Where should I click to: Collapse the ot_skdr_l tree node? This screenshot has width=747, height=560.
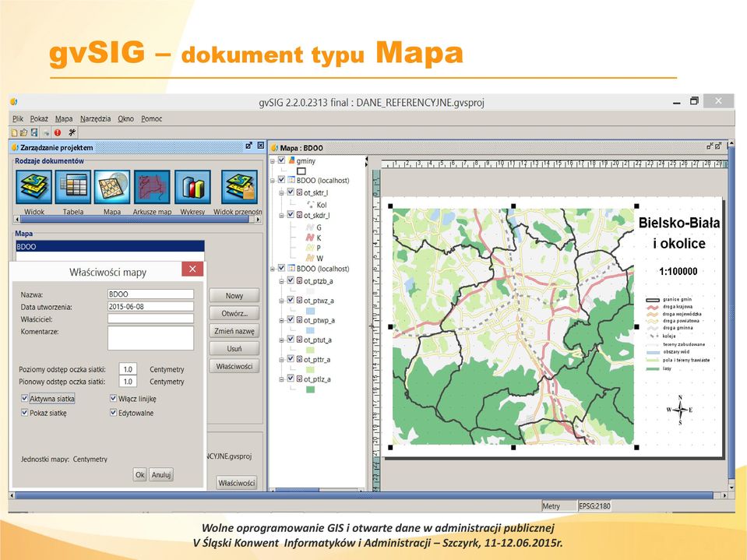281,215
